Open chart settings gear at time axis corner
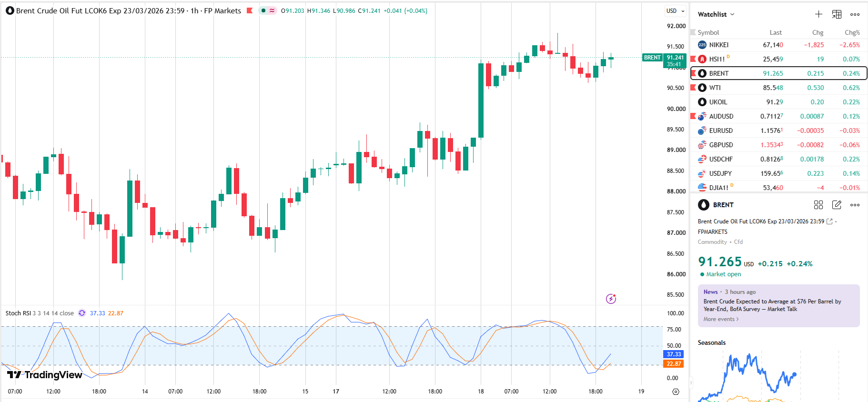 pyautogui.click(x=676, y=392)
